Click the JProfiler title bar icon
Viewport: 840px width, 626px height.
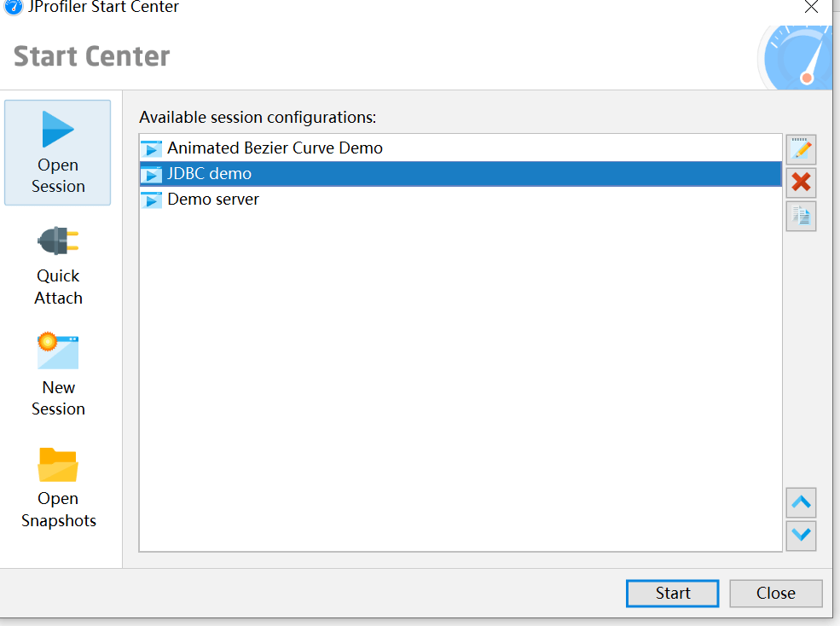14,8
